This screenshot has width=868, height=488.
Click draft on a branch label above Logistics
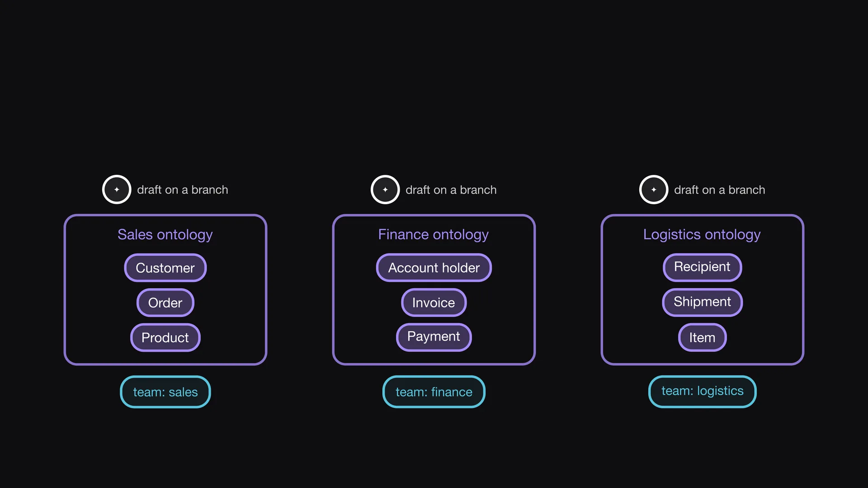coord(720,190)
